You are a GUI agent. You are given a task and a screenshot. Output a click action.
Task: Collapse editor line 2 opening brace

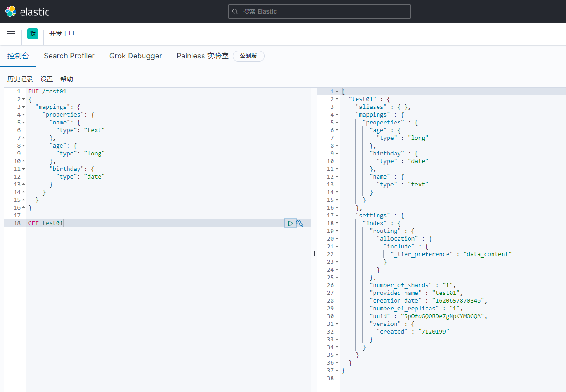pos(23,99)
